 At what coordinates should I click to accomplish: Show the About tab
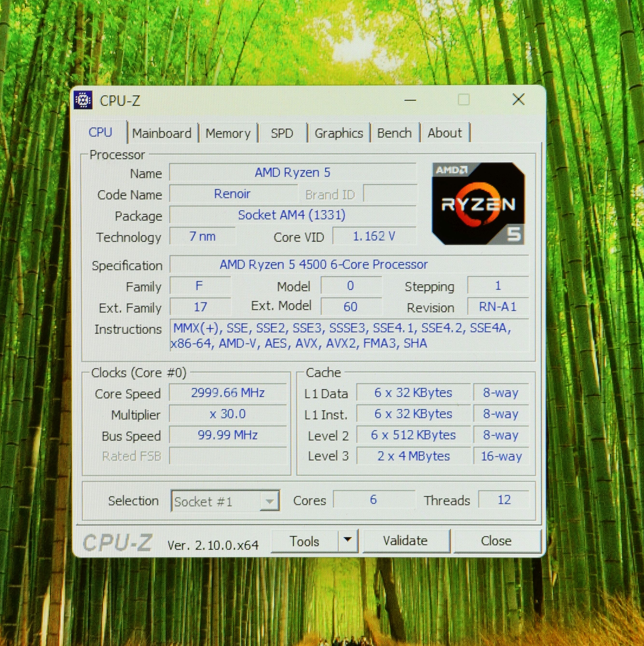click(445, 133)
